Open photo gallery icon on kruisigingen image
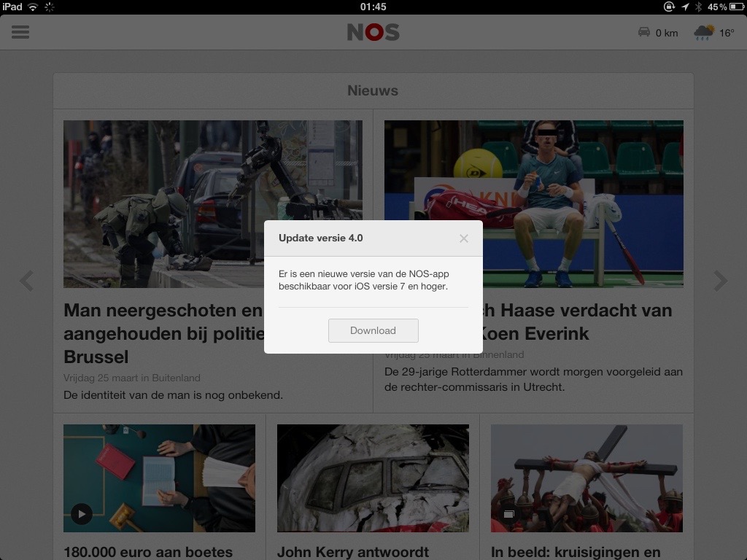 click(x=508, y=514)
